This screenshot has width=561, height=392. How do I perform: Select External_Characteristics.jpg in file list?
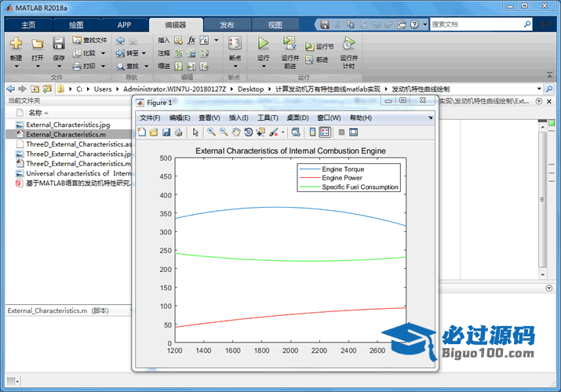pos(67,125)
